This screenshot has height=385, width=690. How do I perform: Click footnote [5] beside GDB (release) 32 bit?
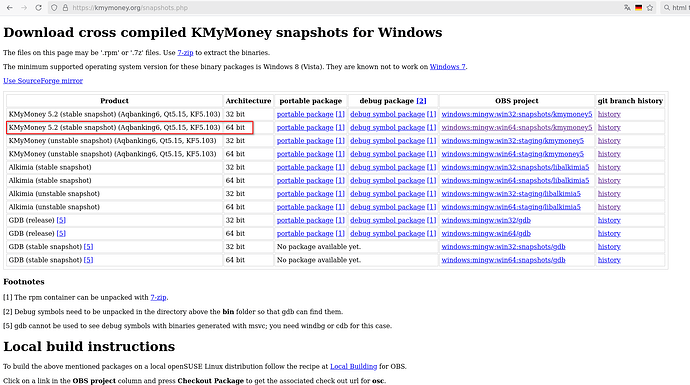61,220
